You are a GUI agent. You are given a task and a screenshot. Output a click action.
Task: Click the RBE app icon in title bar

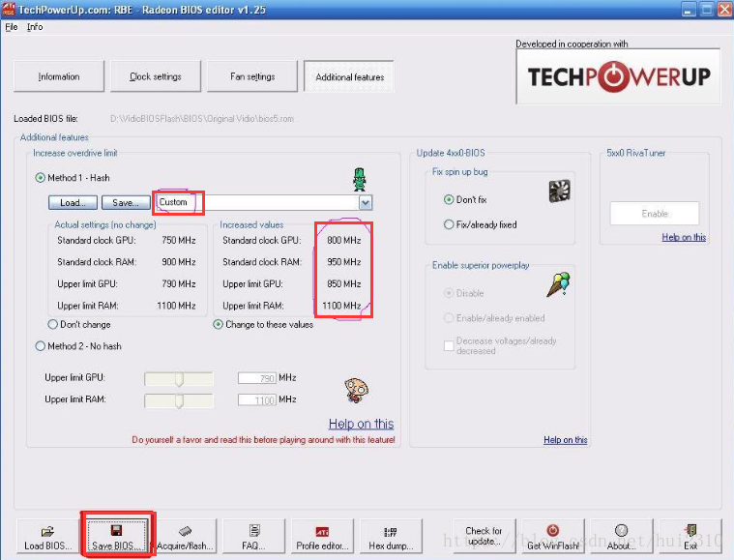9,9
